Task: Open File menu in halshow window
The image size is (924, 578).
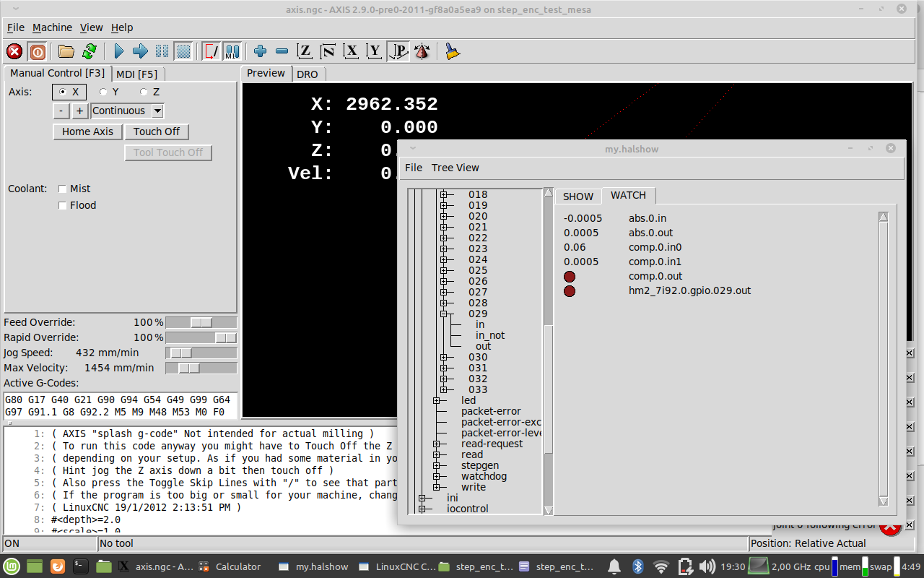Action: pyautogui.click(x=414, y=168)
